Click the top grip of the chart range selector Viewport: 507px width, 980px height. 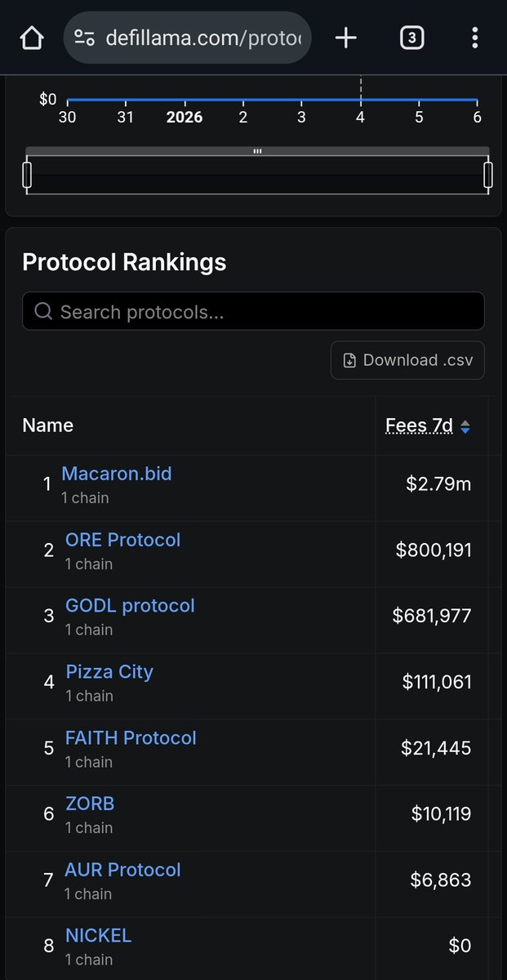257,151
